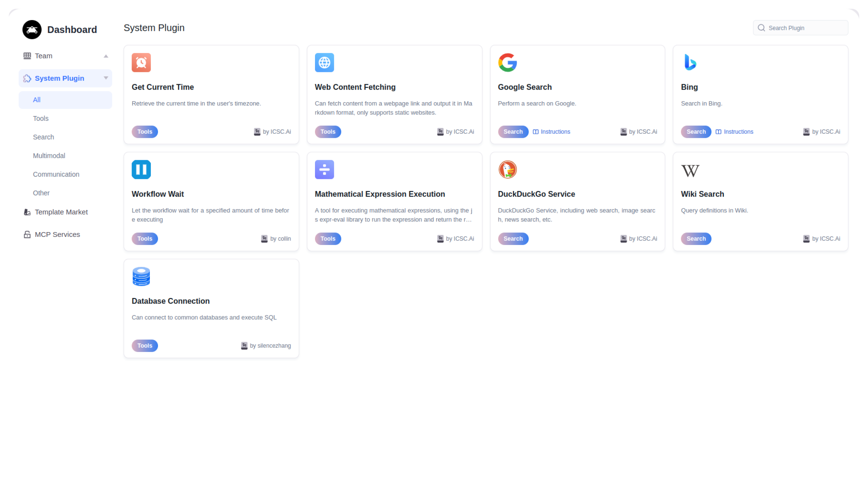Click the Get Current Time alarm clock icon
This screenshot has width=868, height=488.
(x=141, y=62)
